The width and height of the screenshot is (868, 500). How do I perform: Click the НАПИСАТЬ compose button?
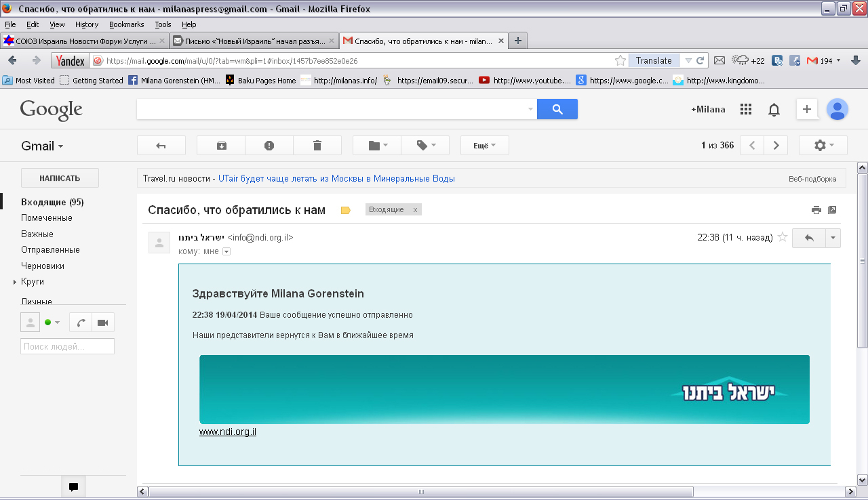(x=60, y=178)
